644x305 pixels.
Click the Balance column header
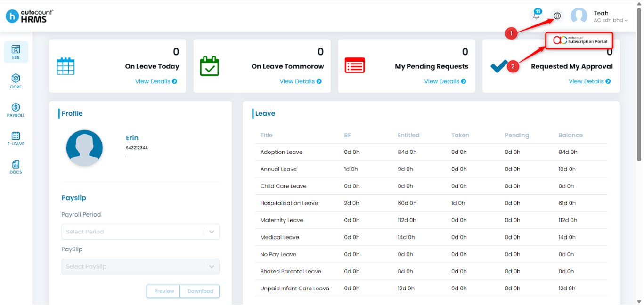(x=571, y=135)
